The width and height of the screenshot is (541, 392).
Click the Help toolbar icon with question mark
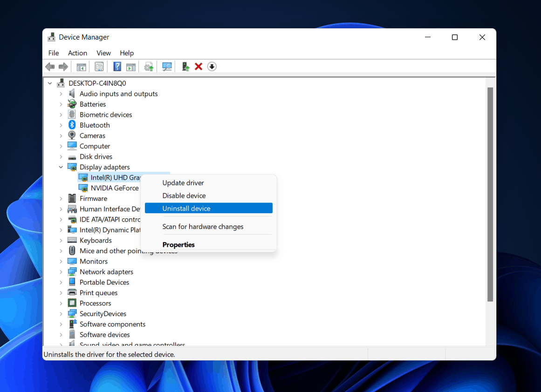coord(117,67)
